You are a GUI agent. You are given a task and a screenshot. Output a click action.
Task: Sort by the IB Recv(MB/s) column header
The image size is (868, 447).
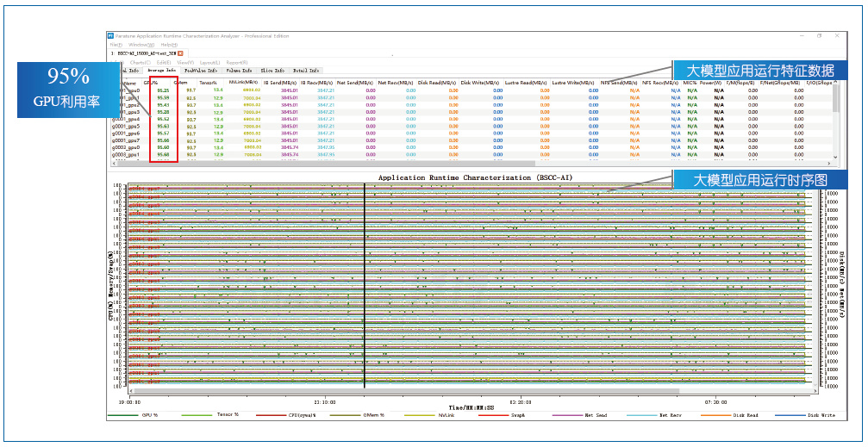318,83
